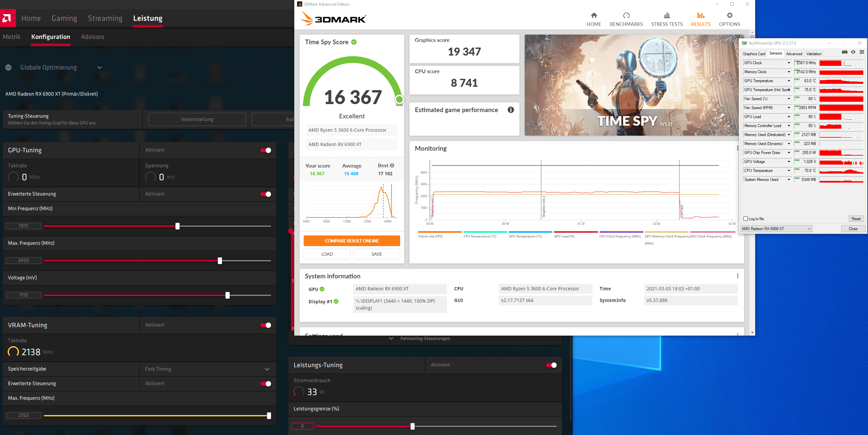Viewport: 868px width, 435px height.
Task: Open Speicherzeitgabe Fast Timing dropdown
Action: click(267, 369)
